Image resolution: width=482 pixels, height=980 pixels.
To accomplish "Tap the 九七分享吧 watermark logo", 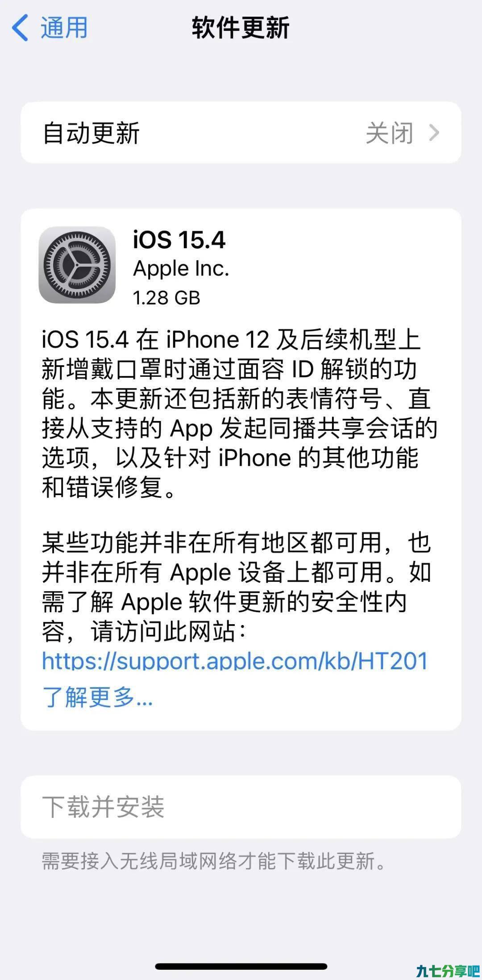I will tap(447, 970).
